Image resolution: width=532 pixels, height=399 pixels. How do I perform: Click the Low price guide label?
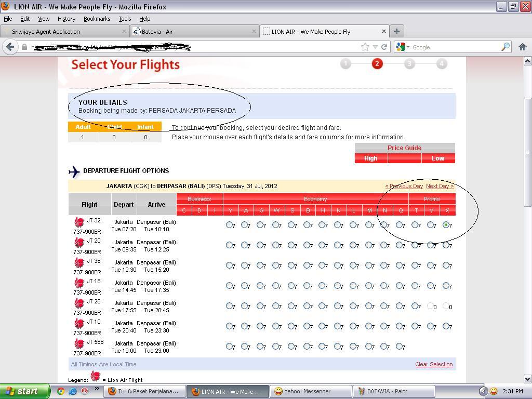438,158
